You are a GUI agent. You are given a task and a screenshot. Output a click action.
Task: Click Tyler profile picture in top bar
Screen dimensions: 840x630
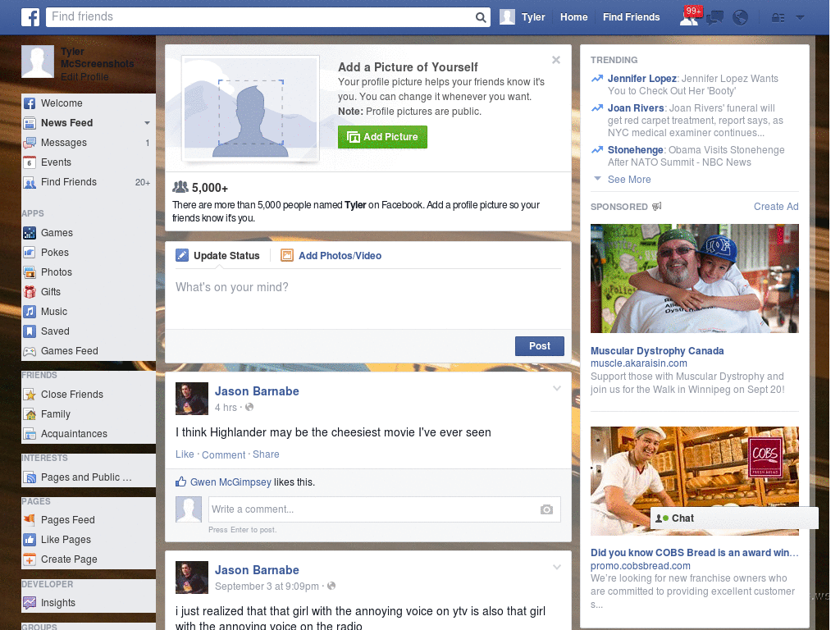point(507,17)
